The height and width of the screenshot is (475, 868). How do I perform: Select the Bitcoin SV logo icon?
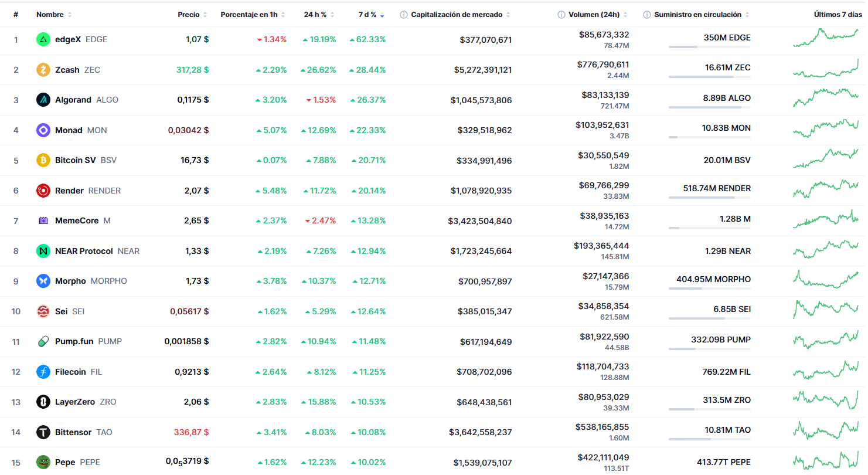(x=43, y=160)
